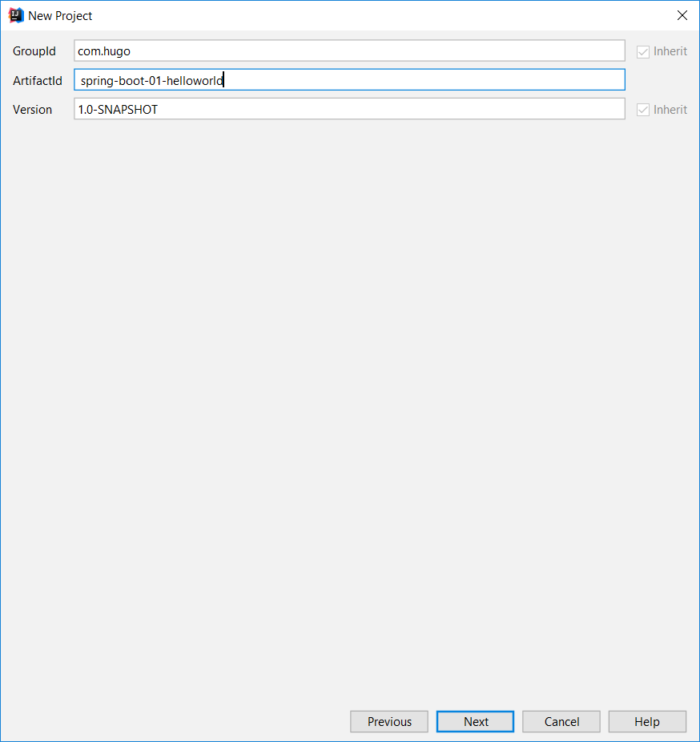Toggle the Inherit checkbox for Version

642,110
